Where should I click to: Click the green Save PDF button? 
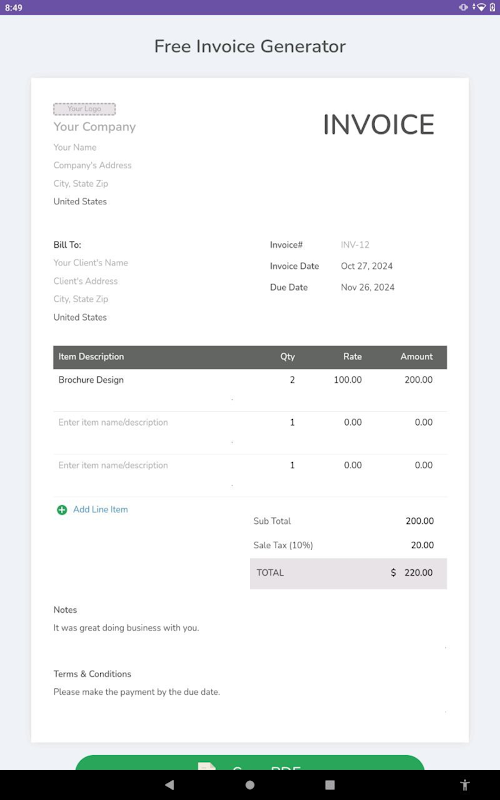pyautogui.click(x=250, y=762)
